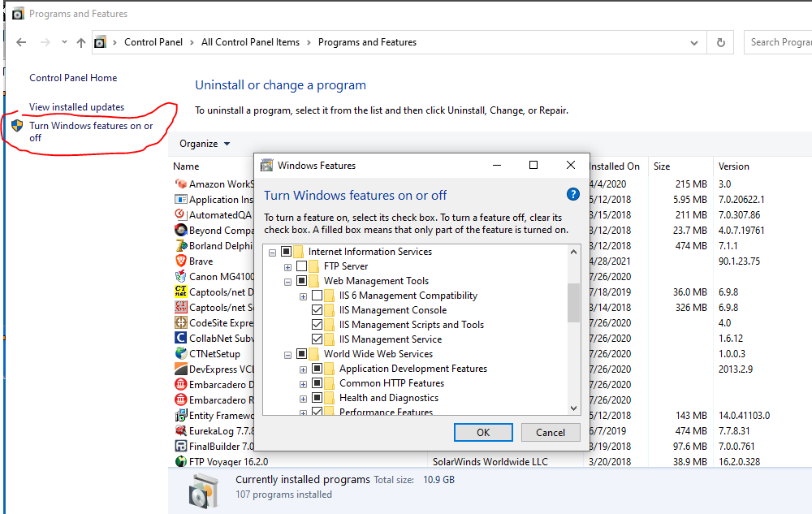This screenshot has width=812, height=514.
Task: Uncheck IIS Management Scripts and Tools
Action: pos(317,325)
